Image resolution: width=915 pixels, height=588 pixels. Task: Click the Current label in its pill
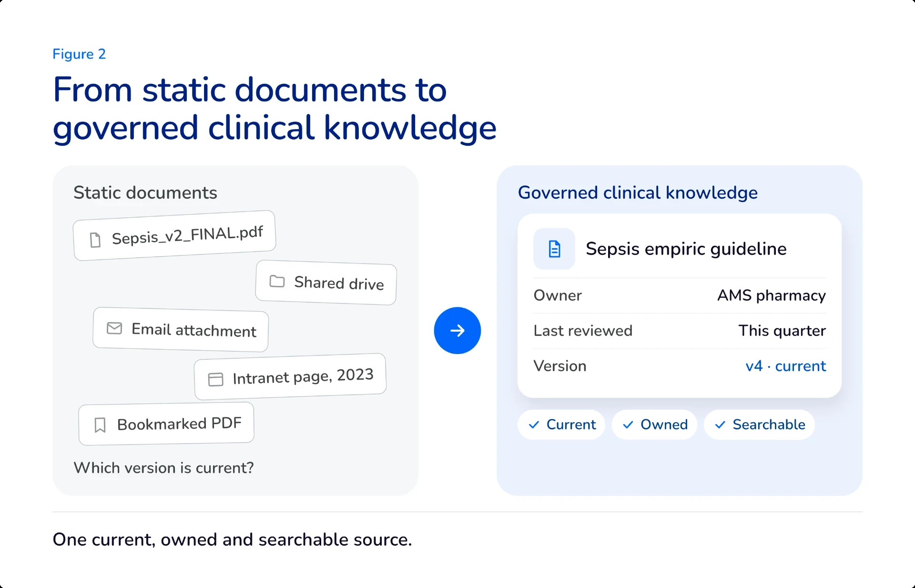pyautogui.click(x=571, y=425)
